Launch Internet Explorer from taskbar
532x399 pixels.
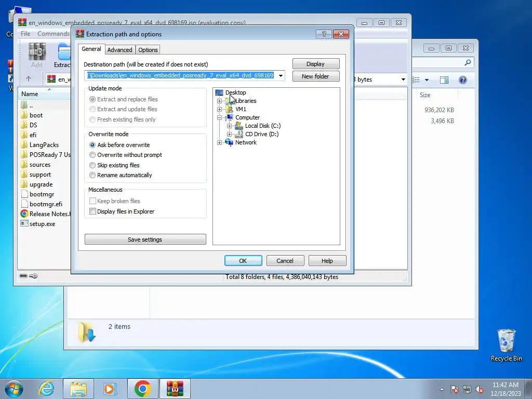[46, 389]
